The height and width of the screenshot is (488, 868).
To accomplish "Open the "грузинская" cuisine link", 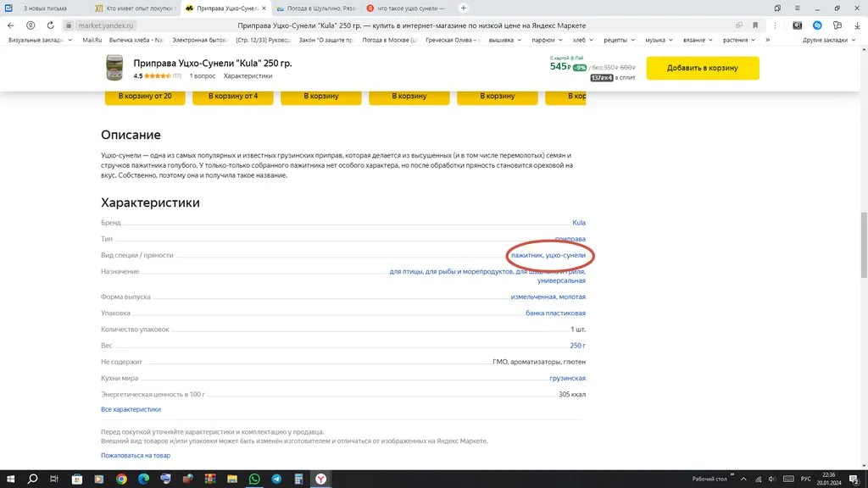I will pos(567,378).
